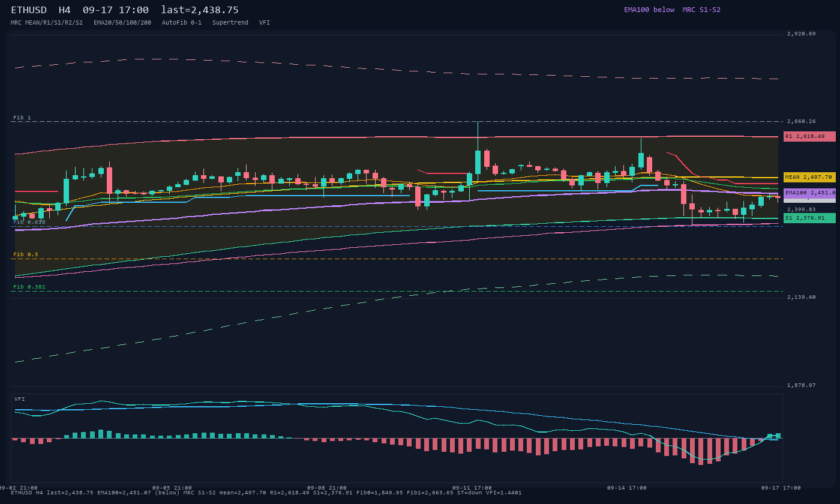
Task: Click the 2,920.69 price axis label
Action: pyautogui.click(x=802, y=34)
